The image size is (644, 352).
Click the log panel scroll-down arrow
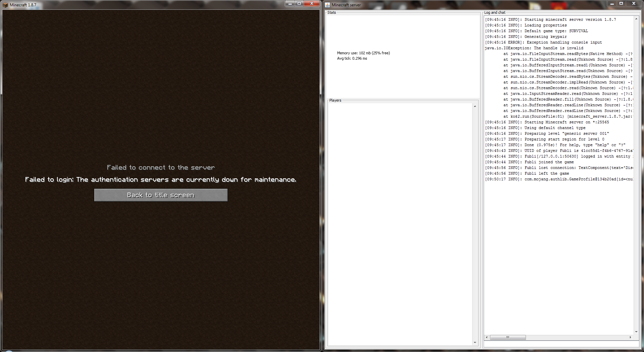[x=636, y=332]
